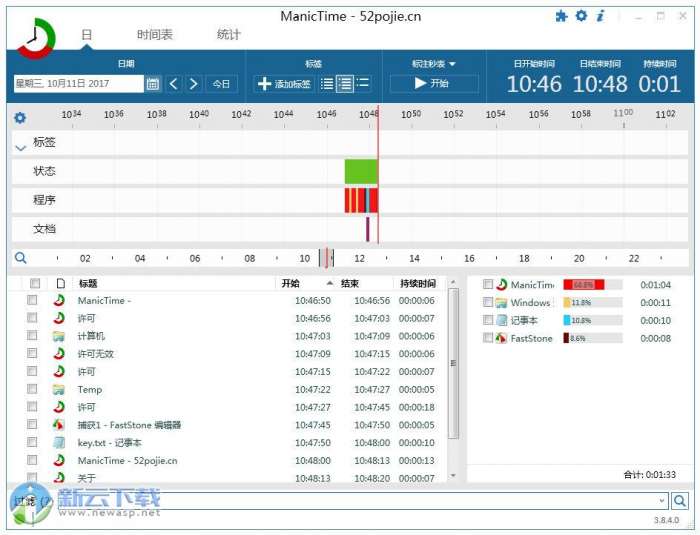The height and width of the screenshot is (535, 700).
Task: Click the filter text input field
Action: (357, 501)
